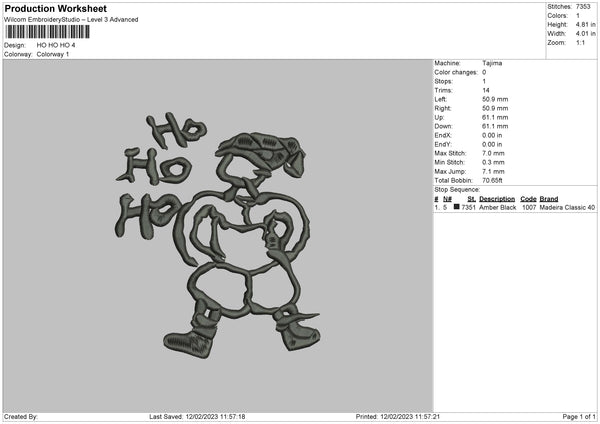Click the HO HO HO lettering in design
Screen dimensions: 600x424
click(160, 175)
